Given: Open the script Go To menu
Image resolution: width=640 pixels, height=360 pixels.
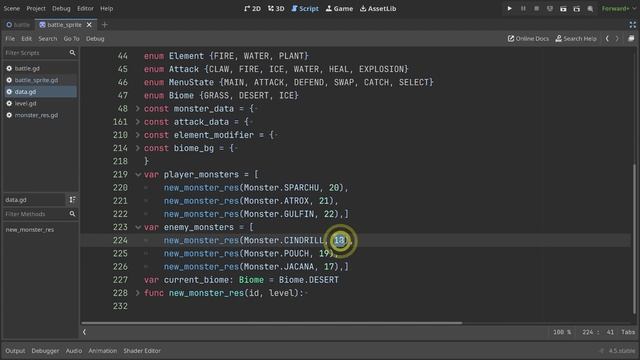Looking at the screenshot, I should 71,39.
